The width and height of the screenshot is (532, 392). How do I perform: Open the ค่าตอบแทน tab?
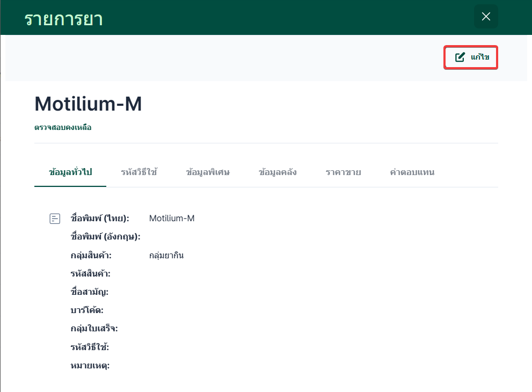click(412, 172)
